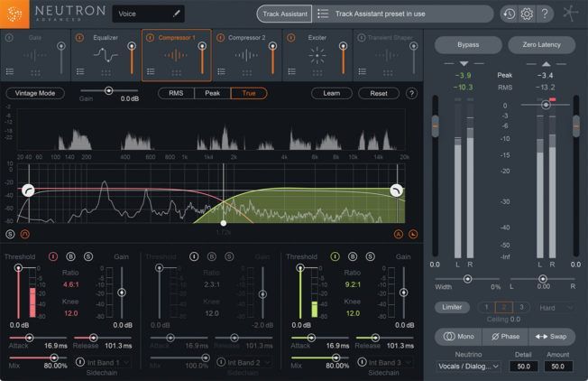The height and width of the screenshot is (381, 588).
Task: Toggle the auto A icon under spectrum
Action: pyautogui.click(x=399, y=234)
